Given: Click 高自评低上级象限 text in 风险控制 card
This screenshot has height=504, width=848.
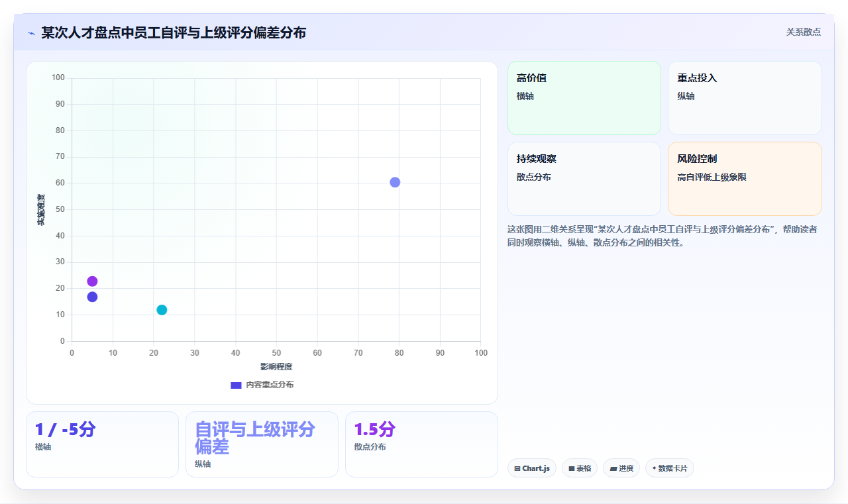Looking at the screenshot, I should tap(712, 177).
